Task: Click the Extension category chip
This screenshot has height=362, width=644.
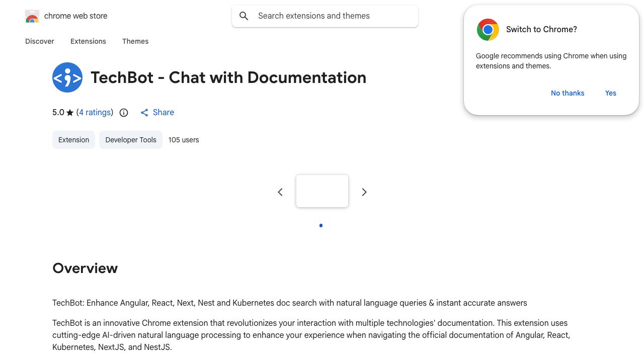Action: (73, 140)
